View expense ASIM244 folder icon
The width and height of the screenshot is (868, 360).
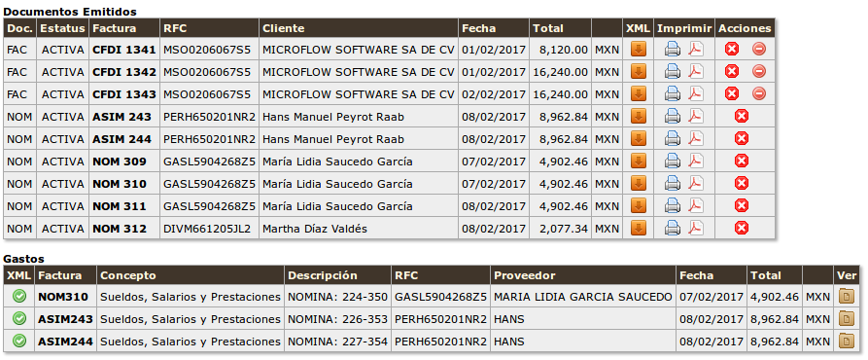pos(846,342)
